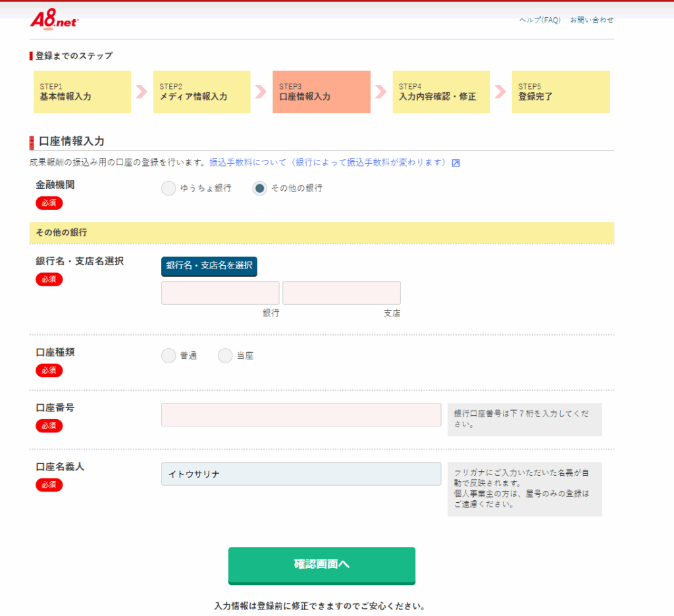Click the external link icon beside 振込手数料
674x616 pixels.
pos(455,163)
